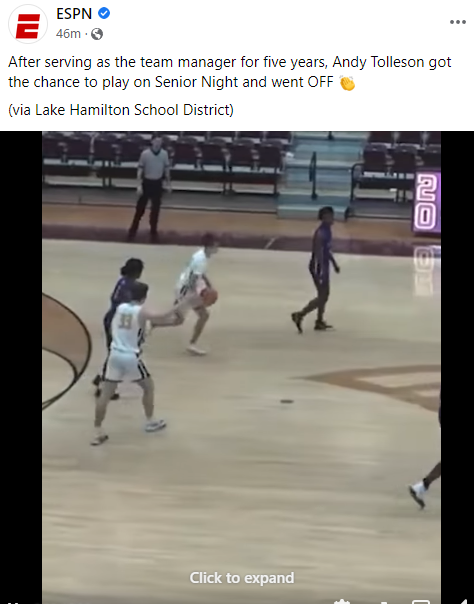
Task: Open the ESPN profile picture logo
Action: (x=28, y=24)
